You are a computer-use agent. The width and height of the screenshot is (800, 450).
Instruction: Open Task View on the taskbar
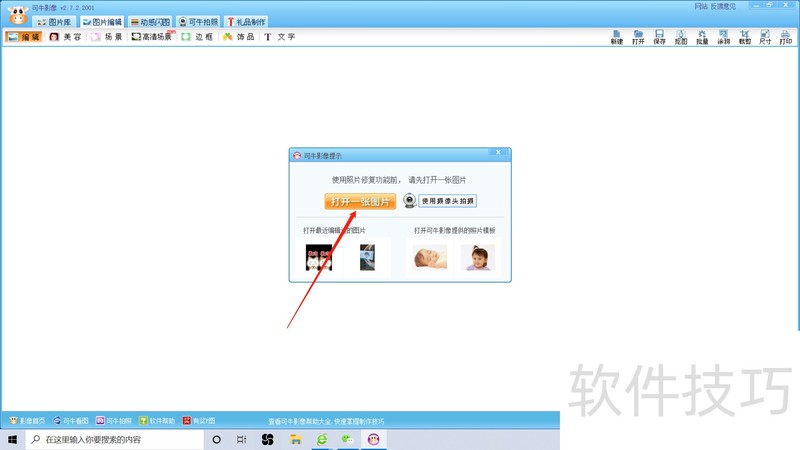pyautogui.click(x=242, y=439)
